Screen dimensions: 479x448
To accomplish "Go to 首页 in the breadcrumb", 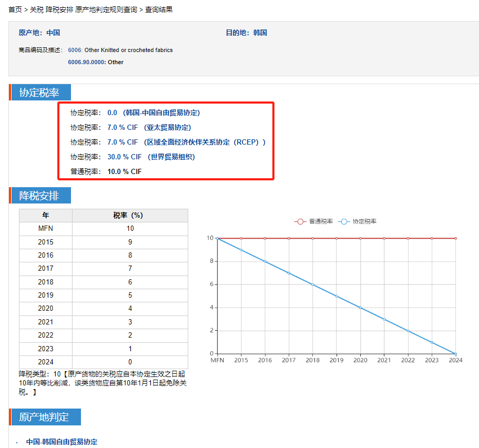I will [15, 9].
